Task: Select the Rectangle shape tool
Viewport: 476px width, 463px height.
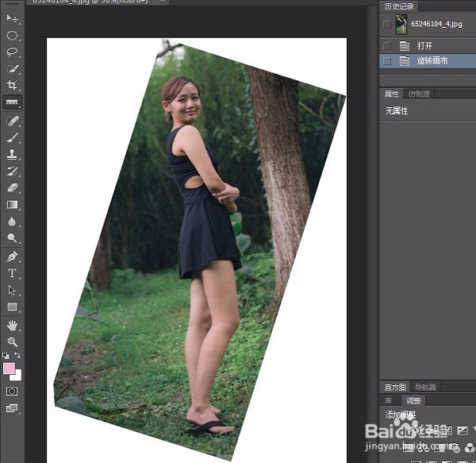Action: coord(12,307)
